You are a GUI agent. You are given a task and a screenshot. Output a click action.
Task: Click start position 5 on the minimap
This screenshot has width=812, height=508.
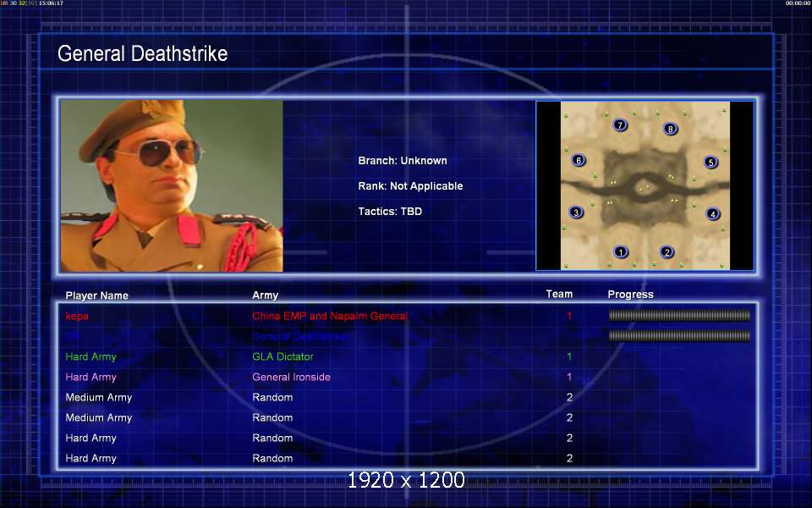pos(710,163)
